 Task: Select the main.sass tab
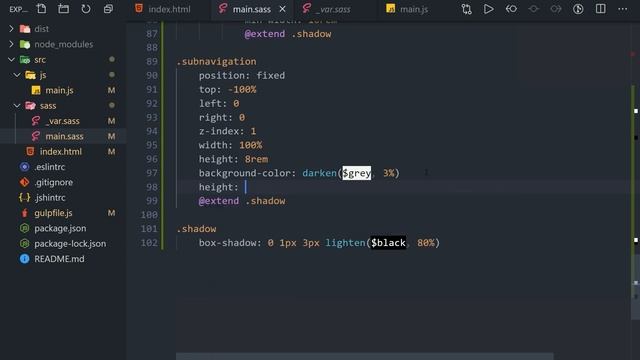[251, 9]
